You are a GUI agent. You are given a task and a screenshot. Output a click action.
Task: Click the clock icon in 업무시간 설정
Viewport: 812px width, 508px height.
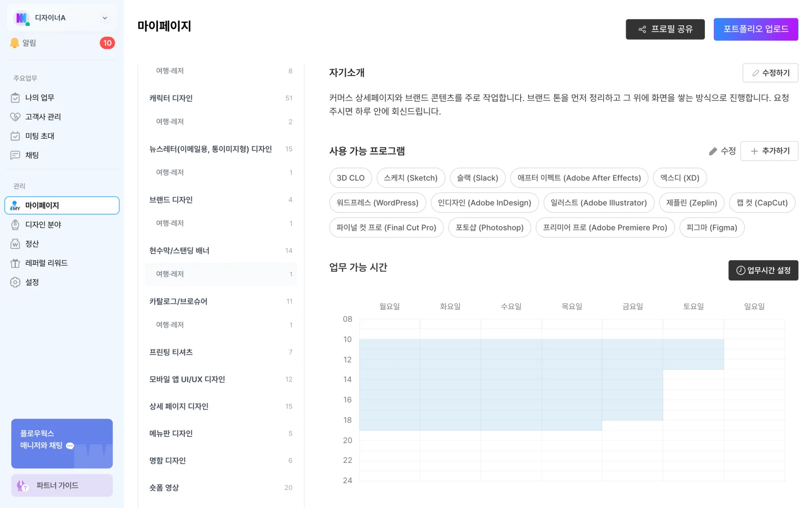740,270
